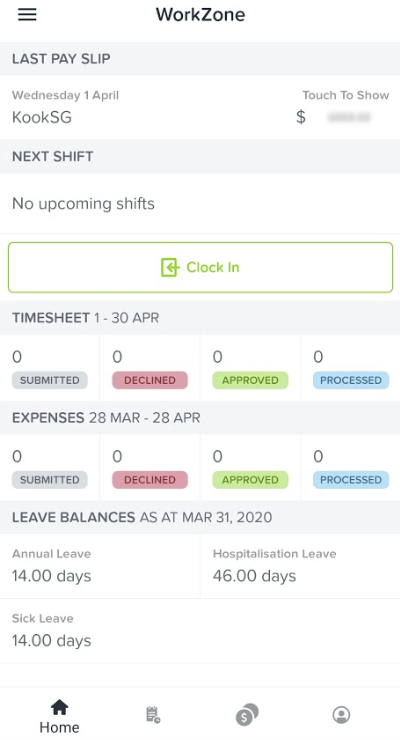Open the KookSG pay slip entry
This screenshot has width=400, height=740.
(200, 107)
